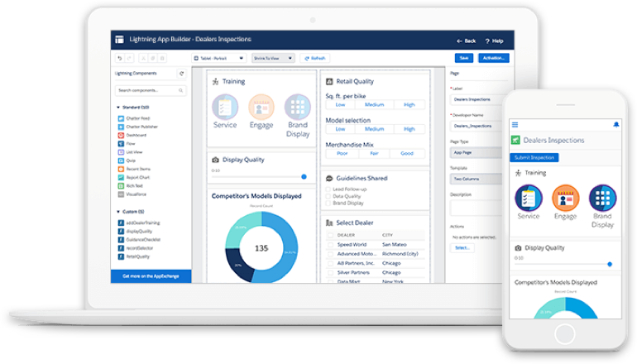Screen dimensions: 637x364
Task: Click the Brand Display icon in laptop Training card
Action: (x=297, y=108)
